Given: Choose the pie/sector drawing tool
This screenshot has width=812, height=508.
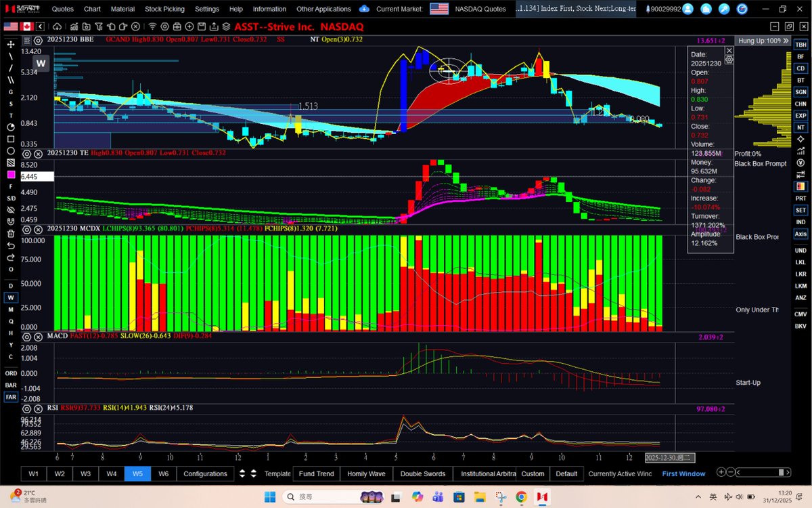Looking at the screenshot, I should pos(11,127).
